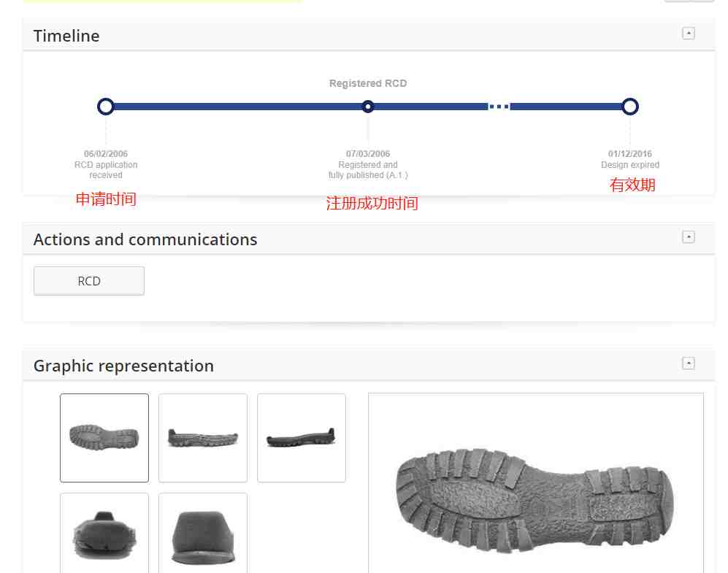Collapse the Graphic representation section

688,364
